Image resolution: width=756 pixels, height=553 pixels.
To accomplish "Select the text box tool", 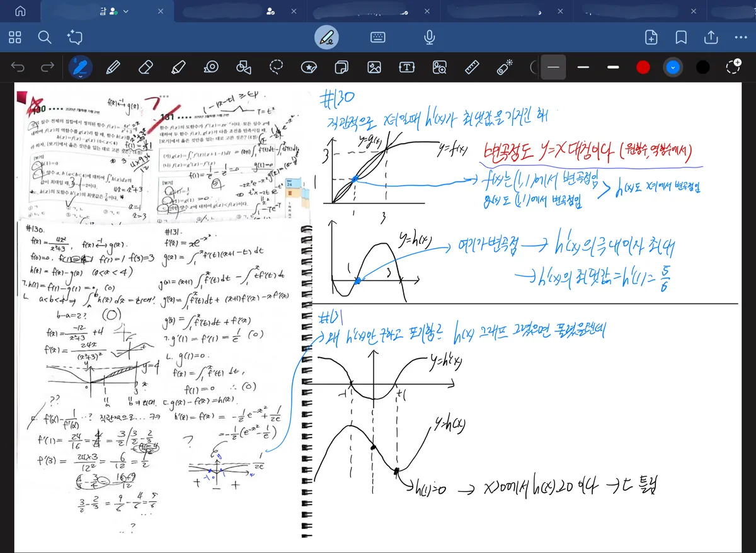I will click(407, 67).
